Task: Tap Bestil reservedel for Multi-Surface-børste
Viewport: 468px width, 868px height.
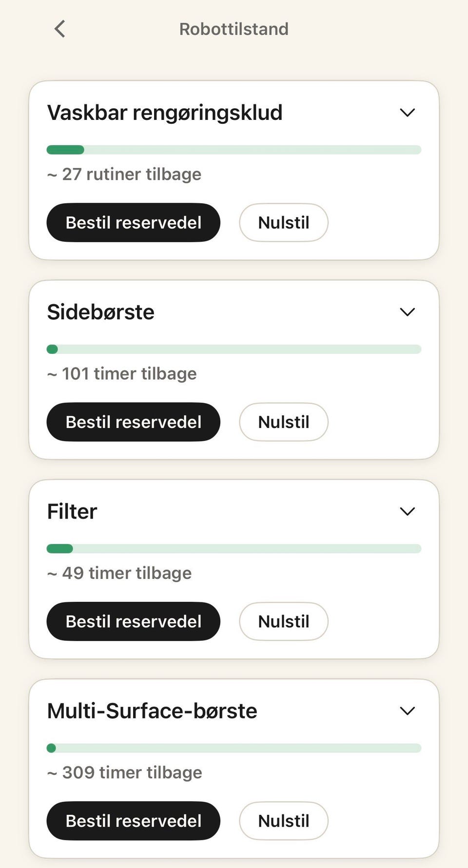Action: 134,821
